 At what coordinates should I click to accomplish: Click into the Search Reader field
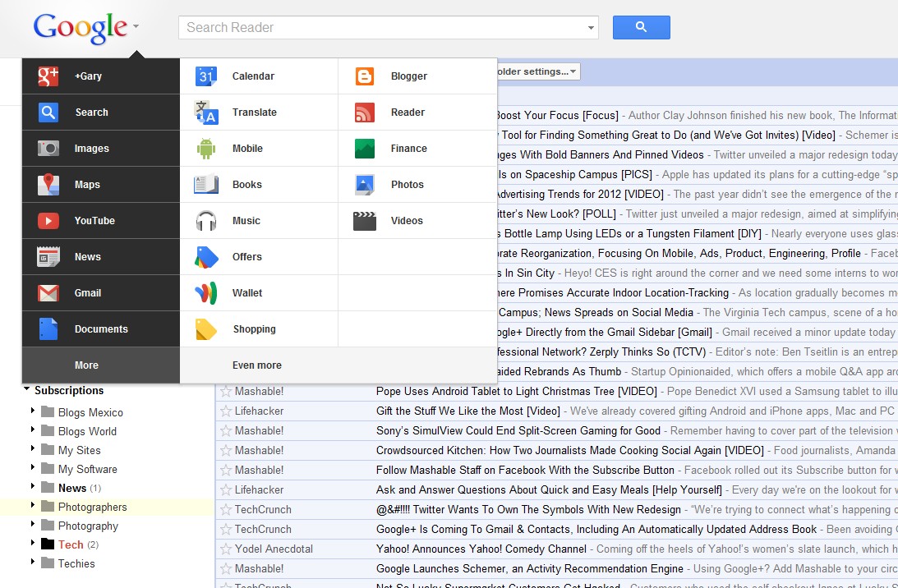click(382, 28)
